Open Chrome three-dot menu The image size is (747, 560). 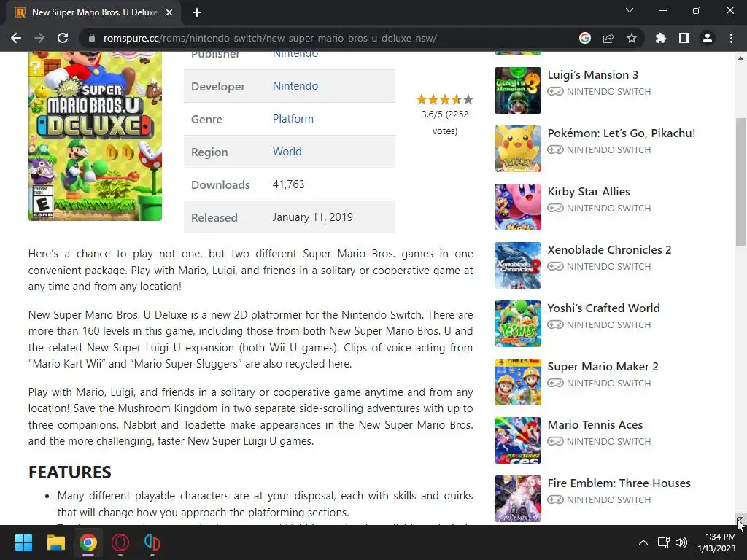731,38
